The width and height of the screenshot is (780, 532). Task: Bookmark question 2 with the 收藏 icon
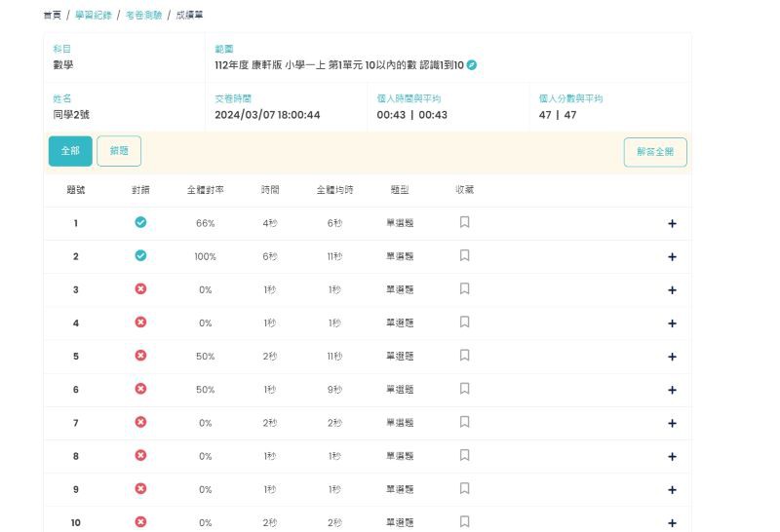(x=464, y=255)
